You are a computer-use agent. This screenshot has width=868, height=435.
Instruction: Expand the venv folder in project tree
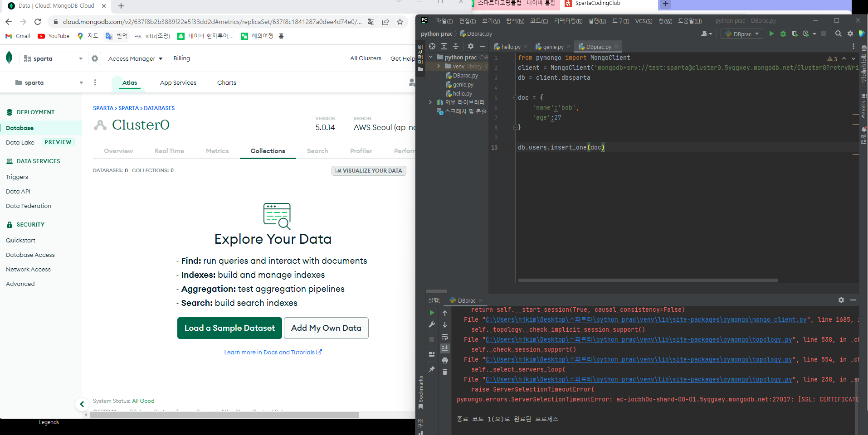tap(439, 66)
